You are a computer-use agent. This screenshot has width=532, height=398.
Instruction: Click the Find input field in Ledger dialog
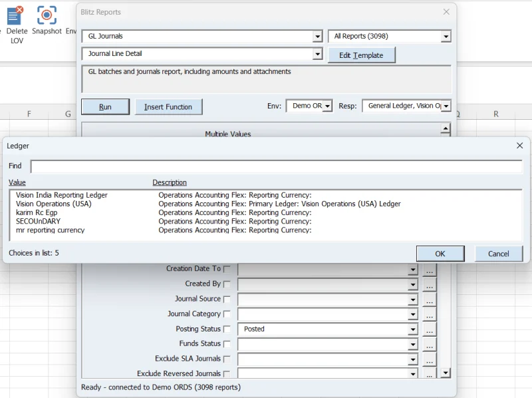click(276, 166)
